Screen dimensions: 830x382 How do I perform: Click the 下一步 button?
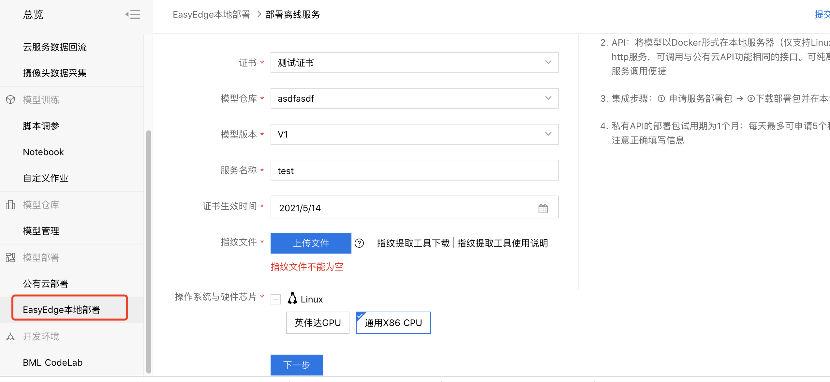(x=296, y=366)
